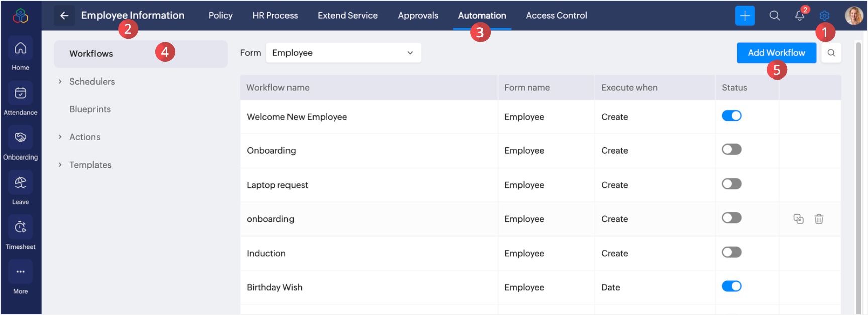Click the Add Workflow button
The width and height of the screenshot is (868, 315).
[x=776, y=53]
